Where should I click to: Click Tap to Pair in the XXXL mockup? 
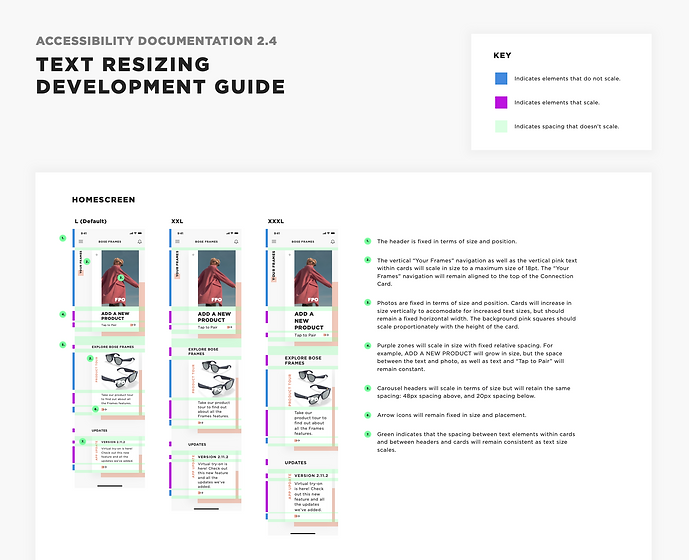click(x=305, y=335)
